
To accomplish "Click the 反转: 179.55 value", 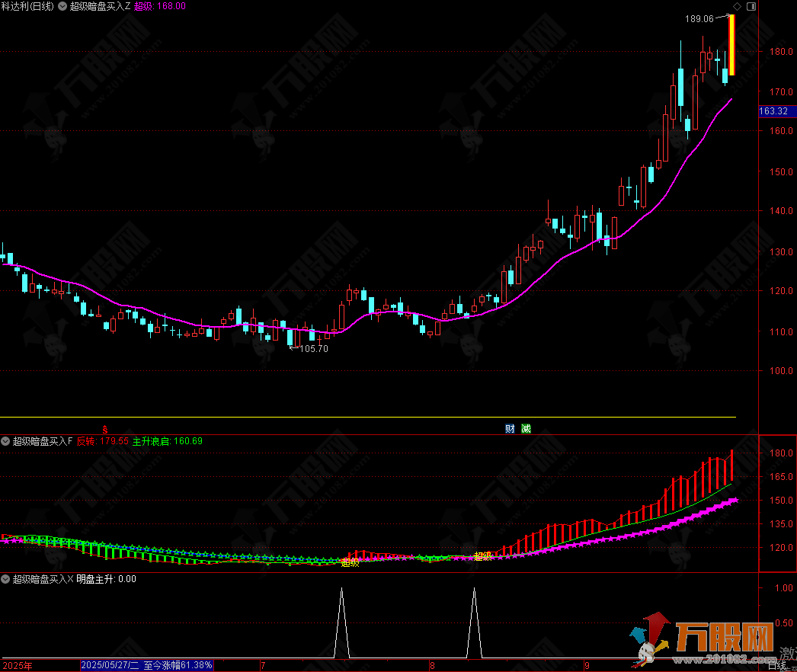I will pyautogui.click(x=103, y=441).
